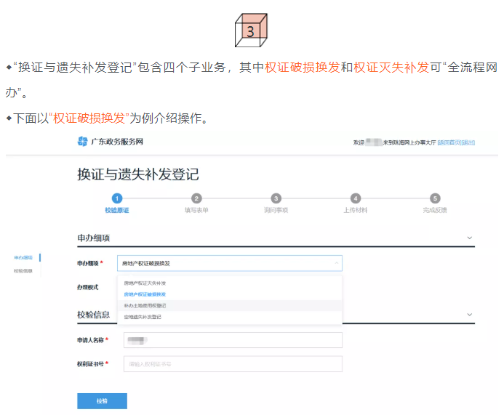This screenshot has height=420, width=504.
Task: Jump to 校验信息 in the left sidebar
Action: point(23,271)
